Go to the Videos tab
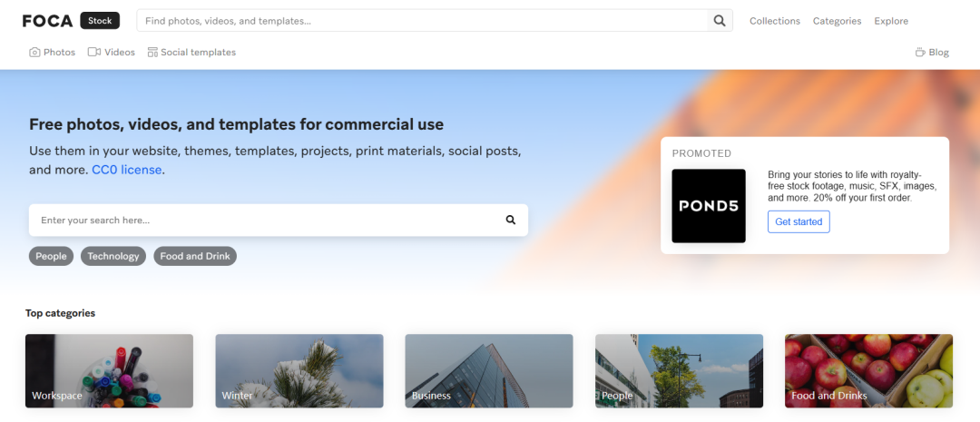 (x=112, y=52)
